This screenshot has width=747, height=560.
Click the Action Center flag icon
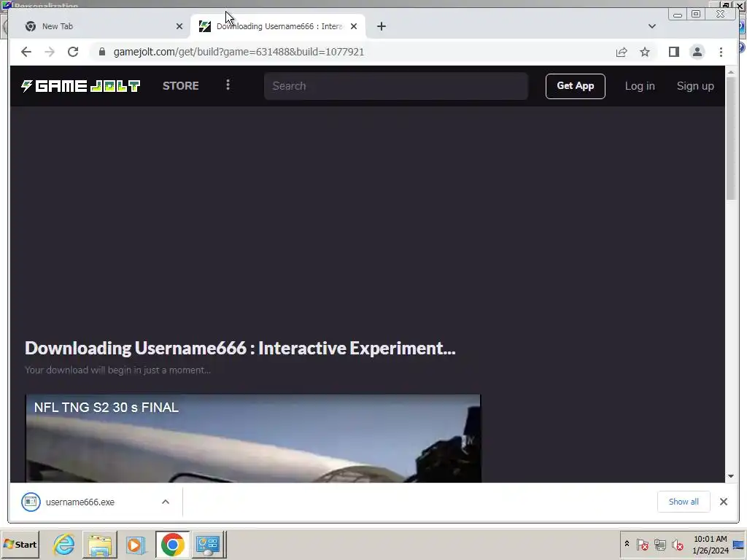pyautogui.click(x=642, y=544)
